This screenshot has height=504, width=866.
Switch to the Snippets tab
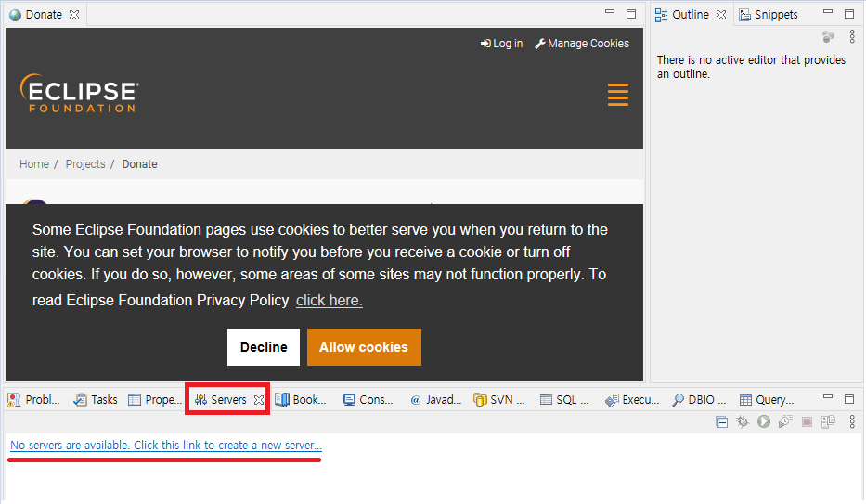(769, 15)
